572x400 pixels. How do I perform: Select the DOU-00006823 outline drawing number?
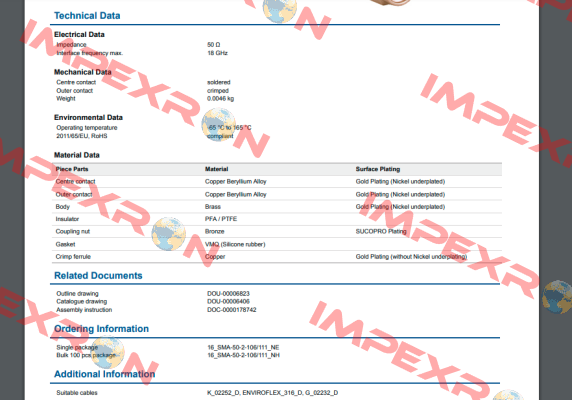click(x=228, y=294)
